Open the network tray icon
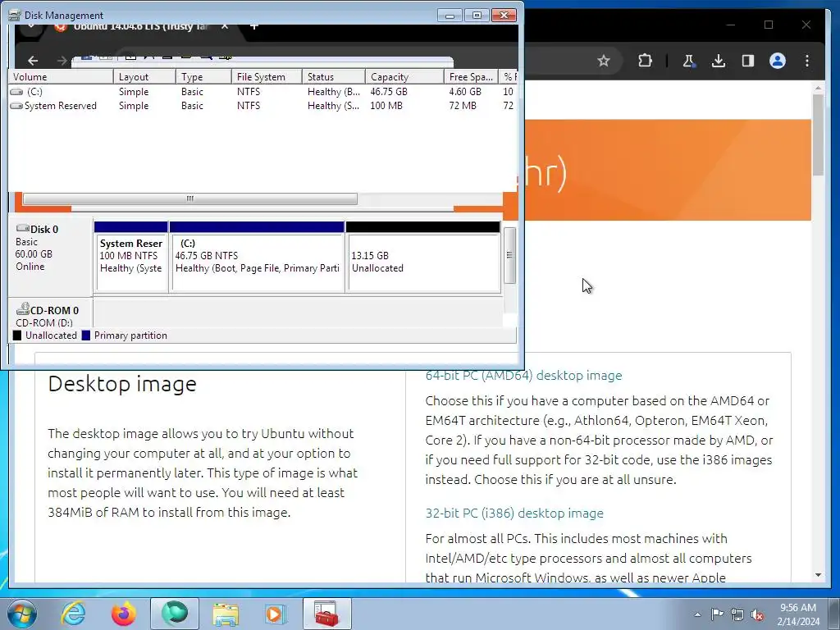Viewport: 840px width, 630px height. (737, 614)
